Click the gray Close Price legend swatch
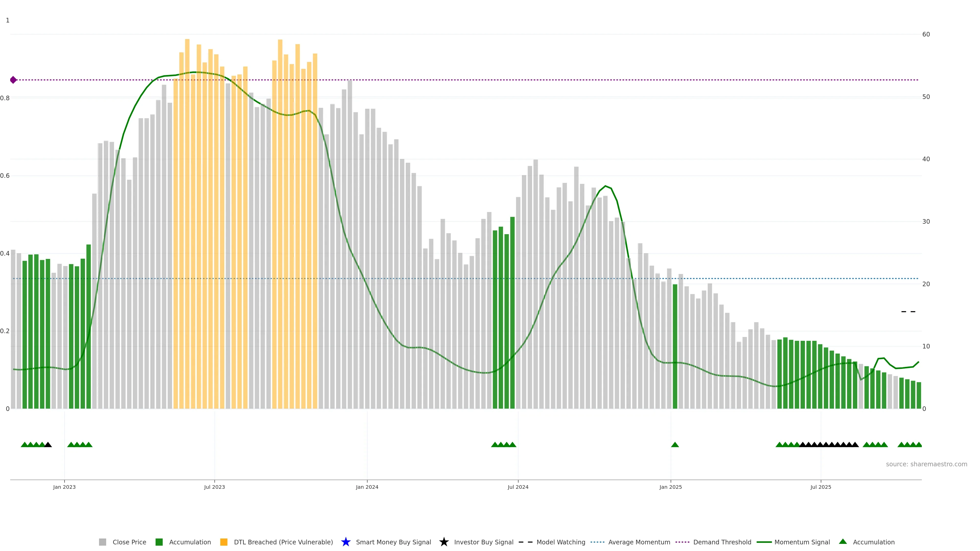Image resolution: width=980 pixels, height=551 pixels. pos(102,542)
